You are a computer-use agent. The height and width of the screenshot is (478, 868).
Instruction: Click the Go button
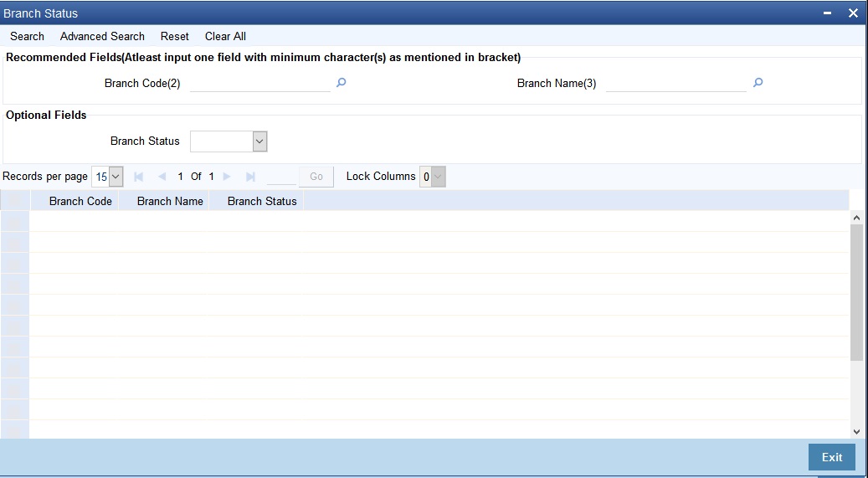(316, 177)
